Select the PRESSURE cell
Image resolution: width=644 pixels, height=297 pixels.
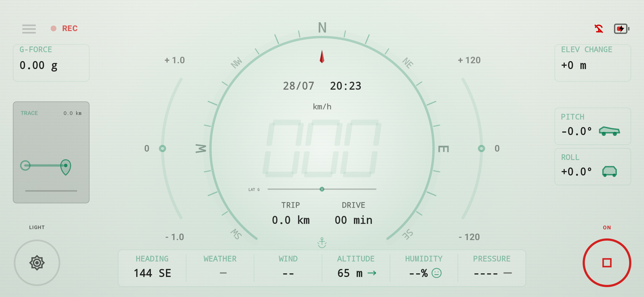[x=492, y=268]
